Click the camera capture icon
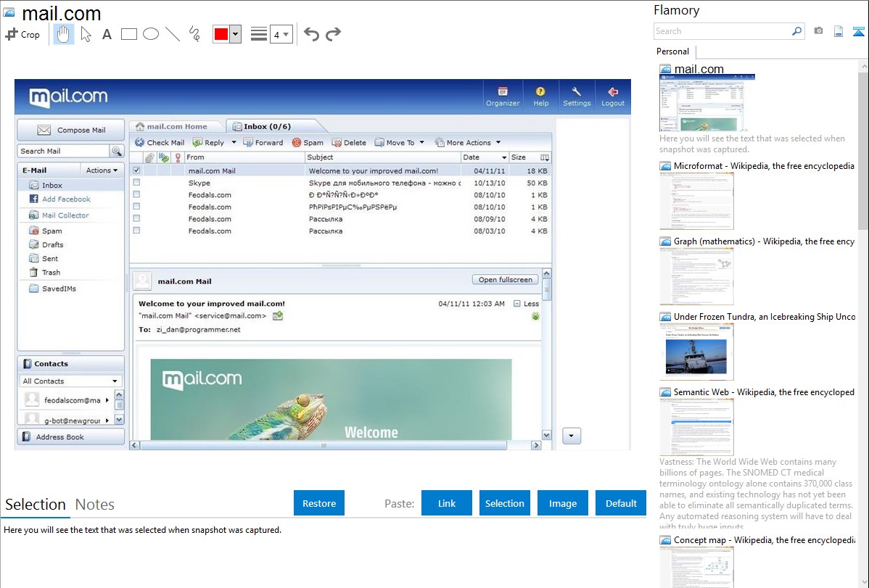The width and height of the screenshot is (869, 588). 818,31
